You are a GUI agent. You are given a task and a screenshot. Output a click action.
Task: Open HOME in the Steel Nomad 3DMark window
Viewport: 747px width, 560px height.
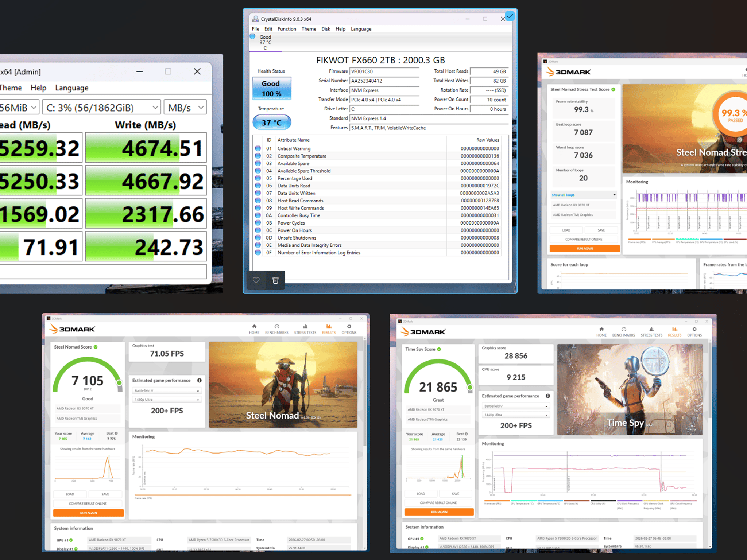(254, 329)
